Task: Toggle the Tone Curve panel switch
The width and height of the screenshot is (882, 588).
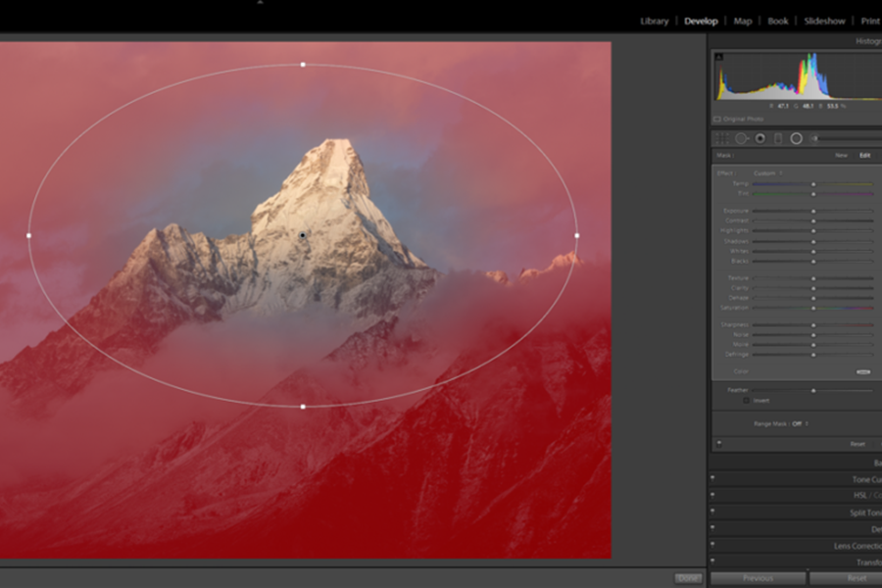Action: (x=712, y=479)
